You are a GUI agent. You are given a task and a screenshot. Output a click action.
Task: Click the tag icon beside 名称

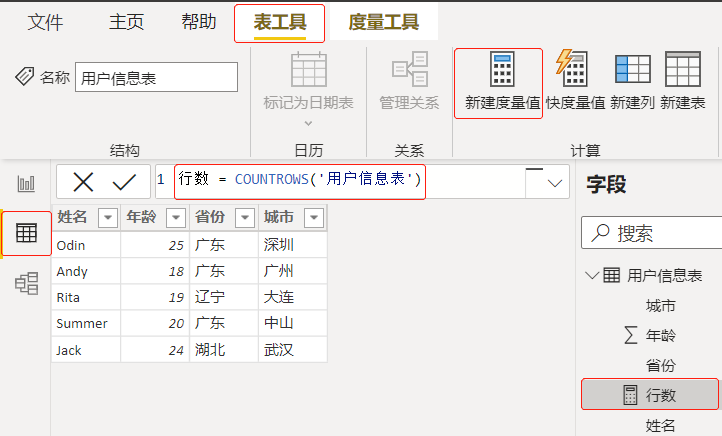tap(24, 76)
